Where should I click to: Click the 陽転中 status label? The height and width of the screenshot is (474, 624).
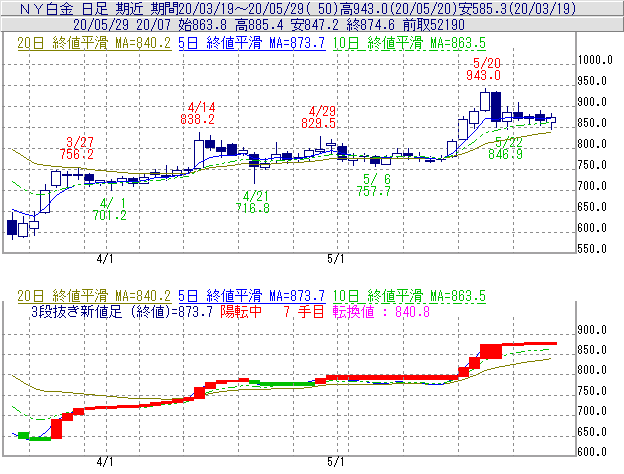241,312
